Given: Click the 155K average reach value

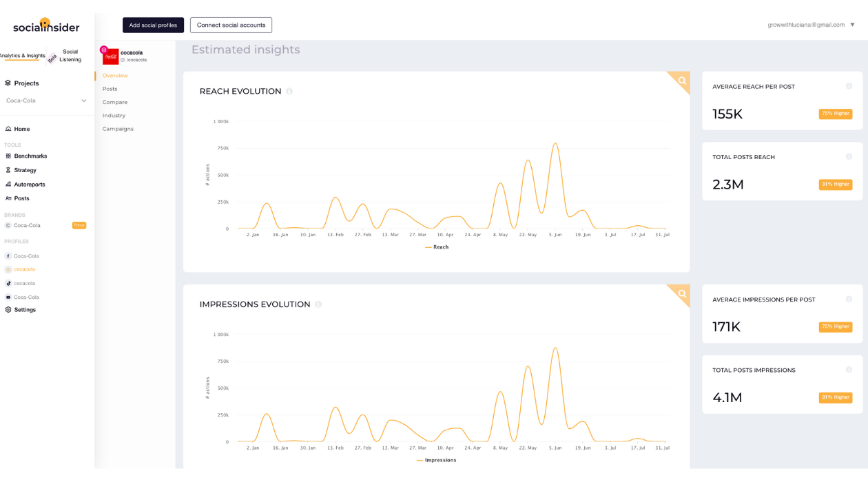Looking at the screenshot, I should (x=727, y=114).
